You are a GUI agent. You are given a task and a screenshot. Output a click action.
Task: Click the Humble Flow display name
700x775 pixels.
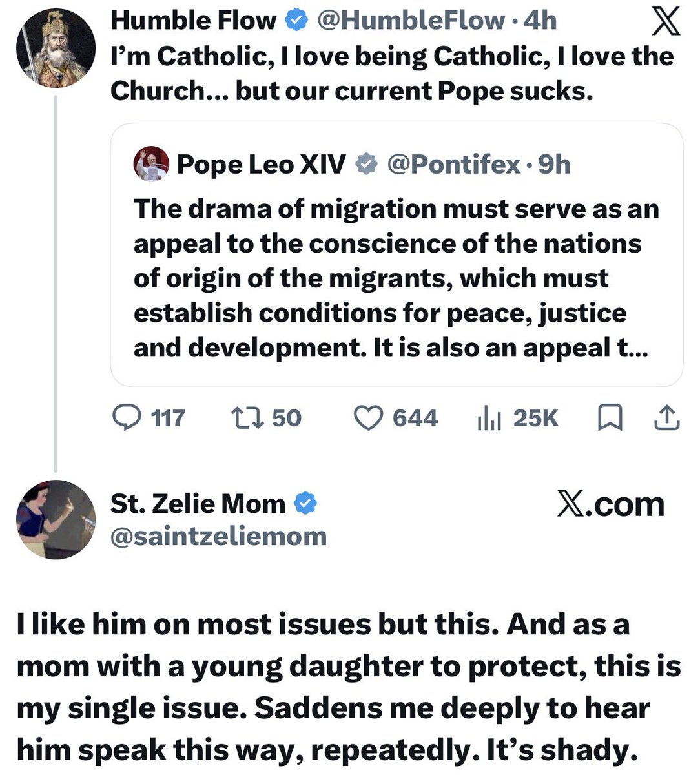point(193,21)
